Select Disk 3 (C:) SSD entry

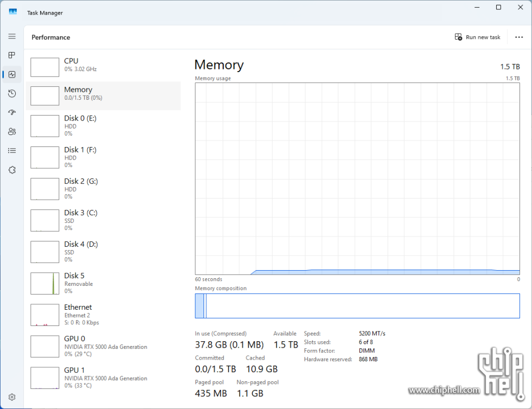point(103,220)
